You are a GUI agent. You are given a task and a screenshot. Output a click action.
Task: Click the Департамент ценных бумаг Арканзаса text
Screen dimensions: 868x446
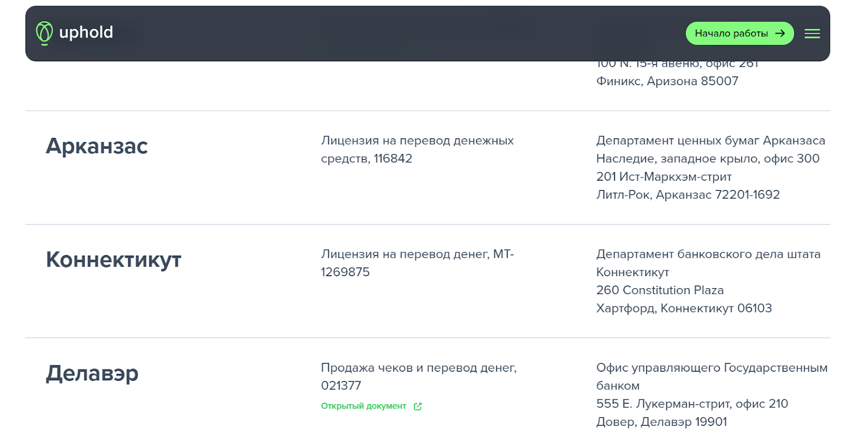[x=710, y=141]
